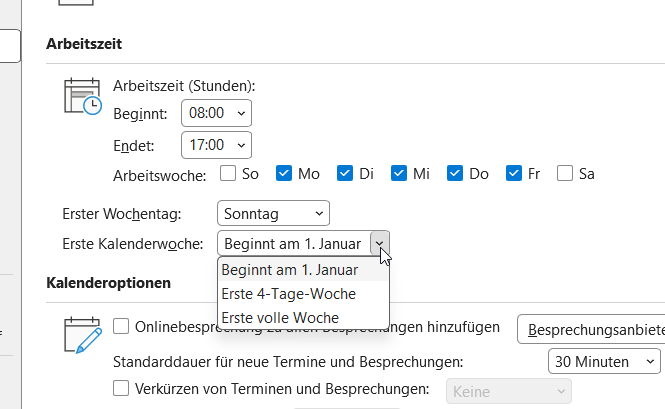665x409 pixels.
Task: Click the Arbeitswoche label
Action: [159, 175]
